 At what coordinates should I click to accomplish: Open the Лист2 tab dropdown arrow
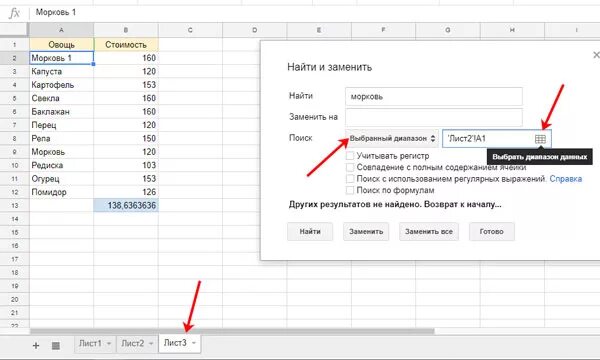151,343
